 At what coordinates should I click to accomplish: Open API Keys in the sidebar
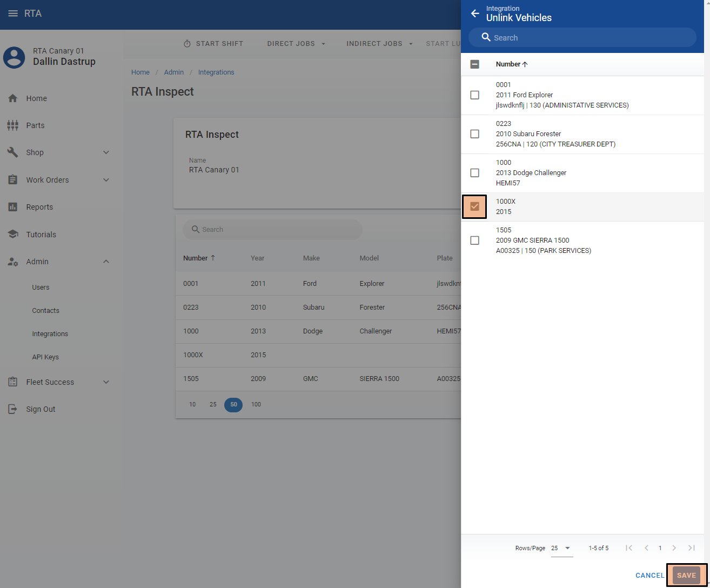(x=45, y=357)
